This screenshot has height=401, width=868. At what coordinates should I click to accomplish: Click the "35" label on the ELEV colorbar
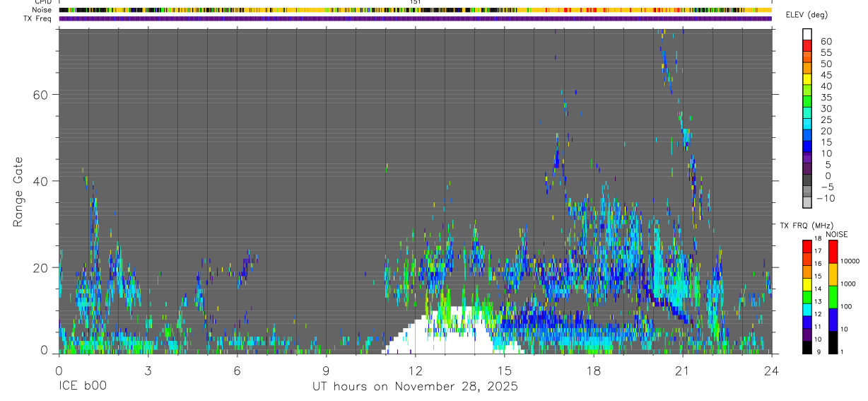point(826,97)
